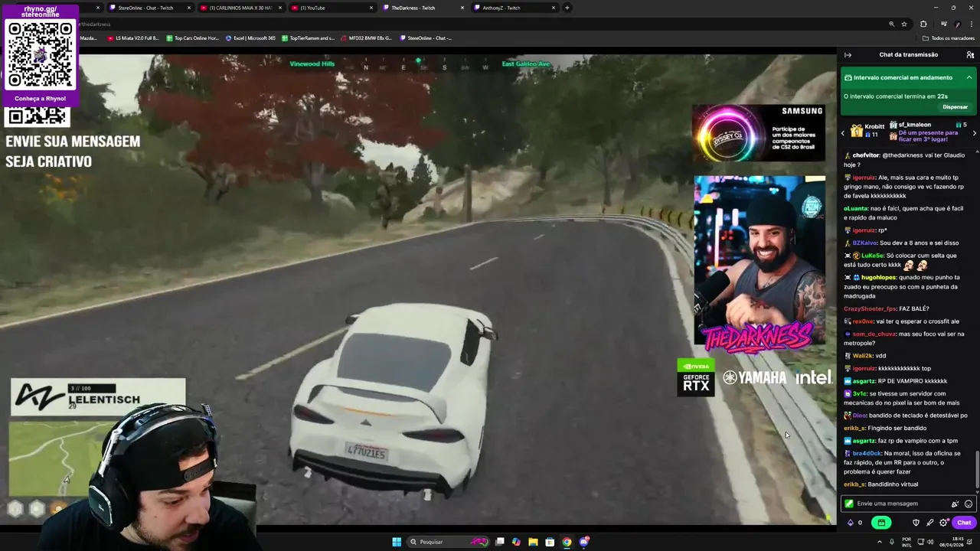Click the taskbar 'Pesquisar' search box

pos(449,542)
